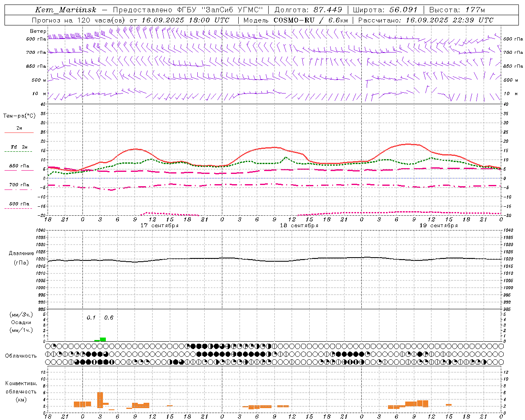
Task: Click 'Рассчитано: 16.09.2025 22:39 UTC' timestamp
Action: click(426, 20)
